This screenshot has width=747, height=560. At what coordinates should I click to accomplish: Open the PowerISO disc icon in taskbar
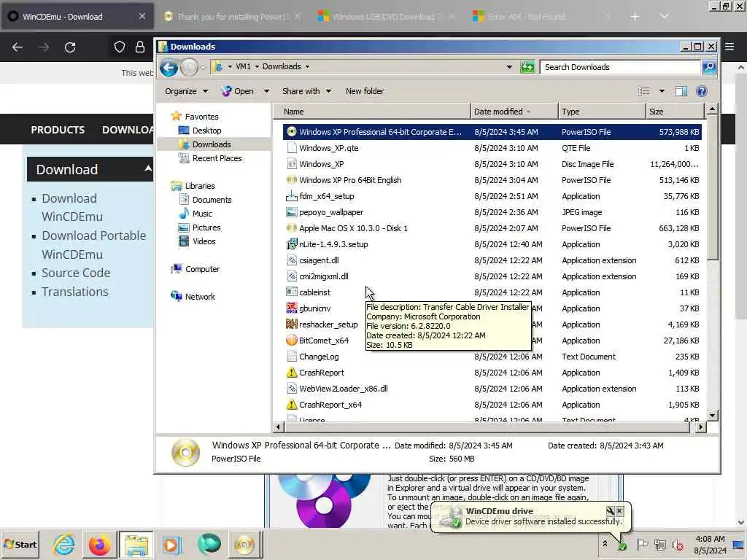(x=244, y=544)
